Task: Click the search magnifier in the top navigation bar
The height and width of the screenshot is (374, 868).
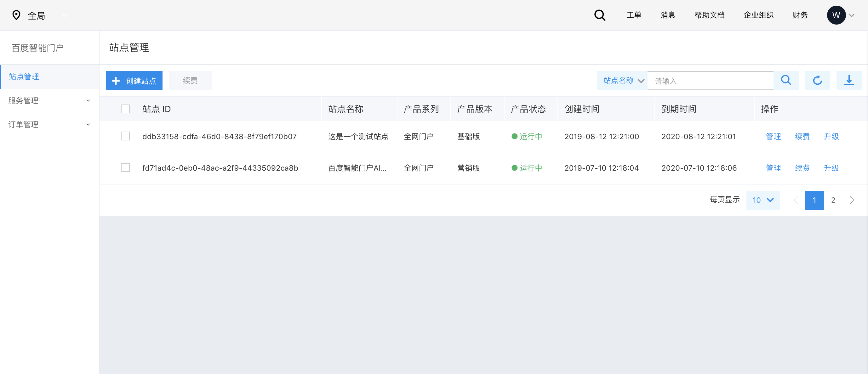Action: tap(600, 15)
